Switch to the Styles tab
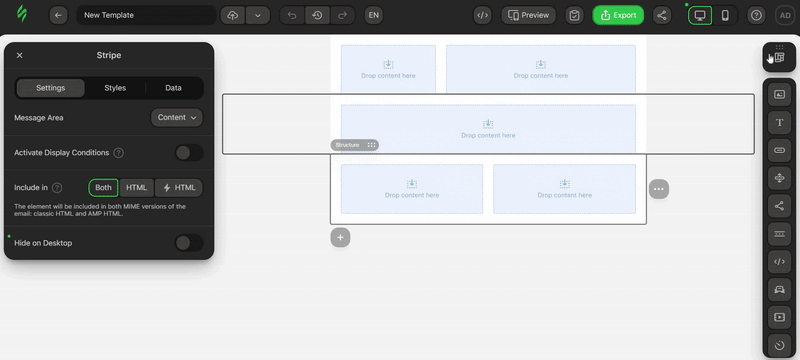The image size is (800, 360). pyautogui.click(x=115, y=88)
